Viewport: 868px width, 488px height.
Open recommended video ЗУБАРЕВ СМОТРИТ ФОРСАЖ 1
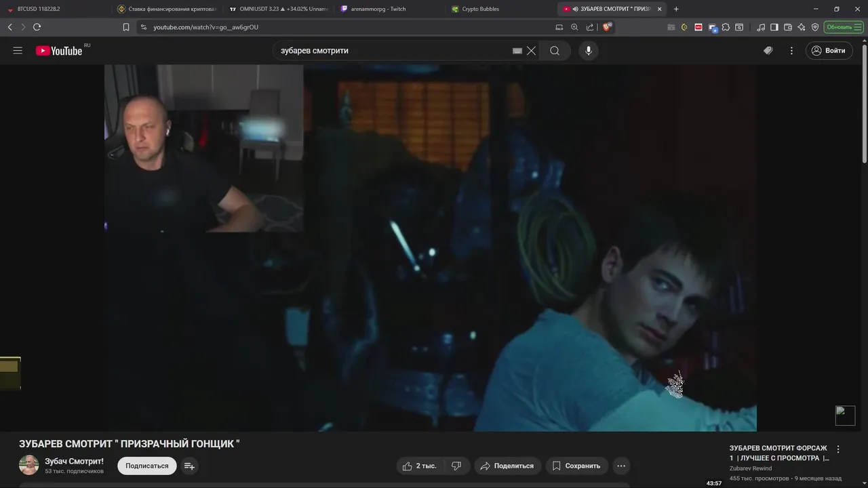click(779, 453)
